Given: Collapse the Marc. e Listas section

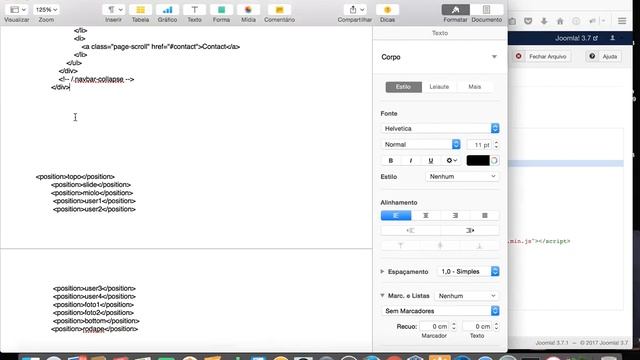Looking at the screenshot, I should click(382, 296).
